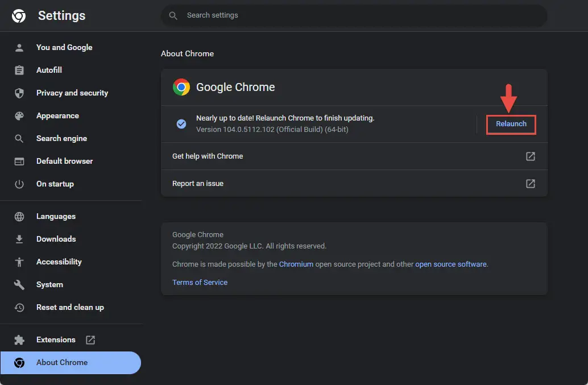Open the Terms of Service link
588x385 pixels.
[x=200, y=282]
